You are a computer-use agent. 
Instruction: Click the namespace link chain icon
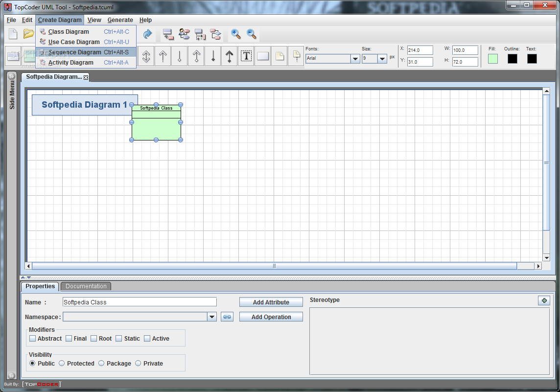(227, 317)
